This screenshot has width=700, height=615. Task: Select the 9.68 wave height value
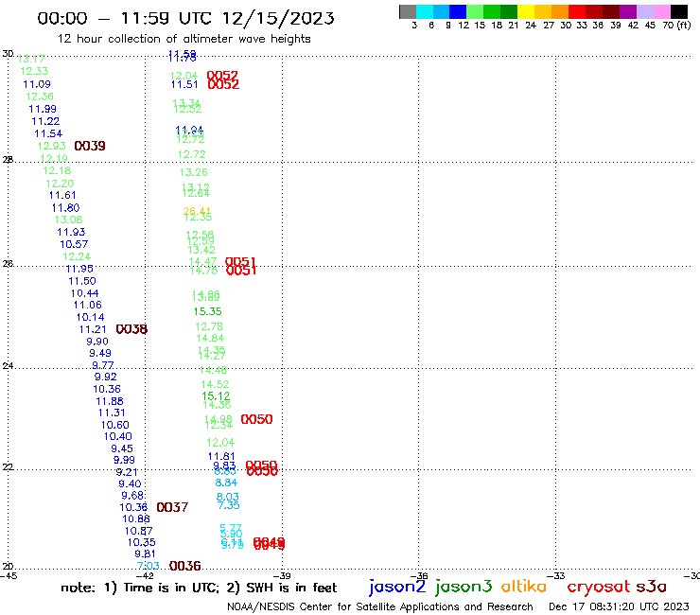(x=132, y=496)
